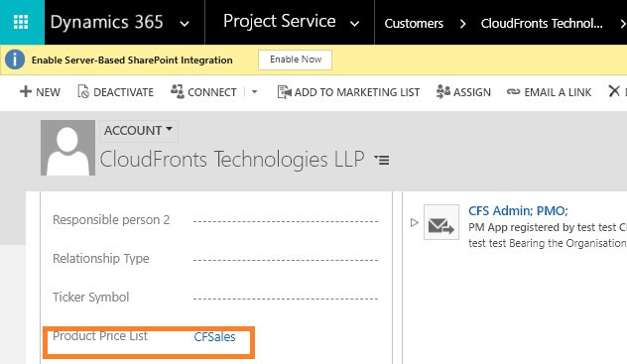Viewport: 627px width, 364px height.
Task: Open the app launcher waffle grid
Action: [x=21, y=22]
